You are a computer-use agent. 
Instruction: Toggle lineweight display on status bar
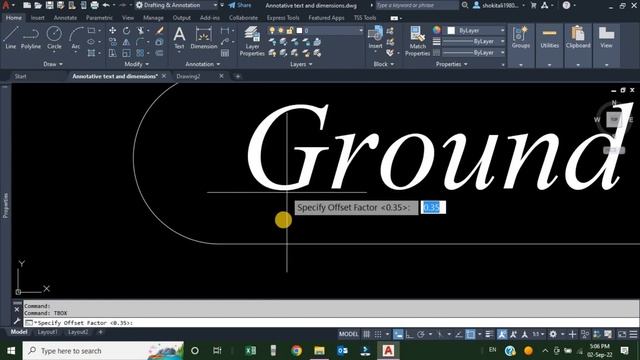click(x=489, y=334)
